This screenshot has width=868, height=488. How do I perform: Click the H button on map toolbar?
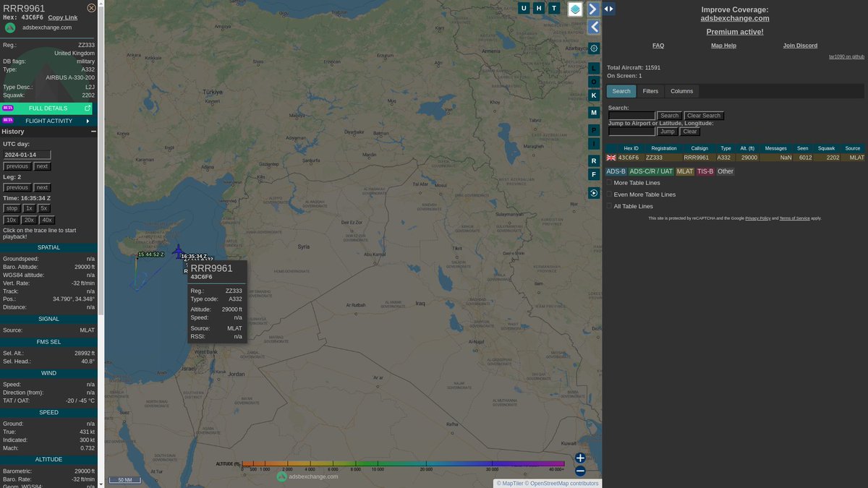(x=539, y=8)
